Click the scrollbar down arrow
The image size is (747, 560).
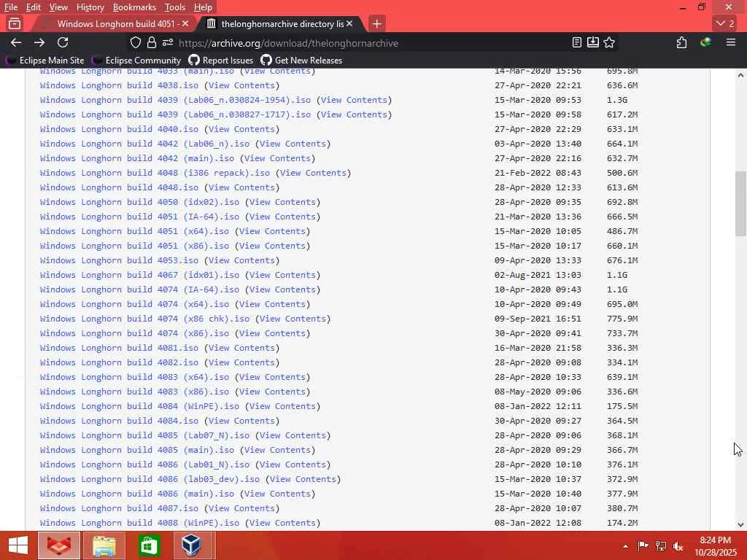740,524
